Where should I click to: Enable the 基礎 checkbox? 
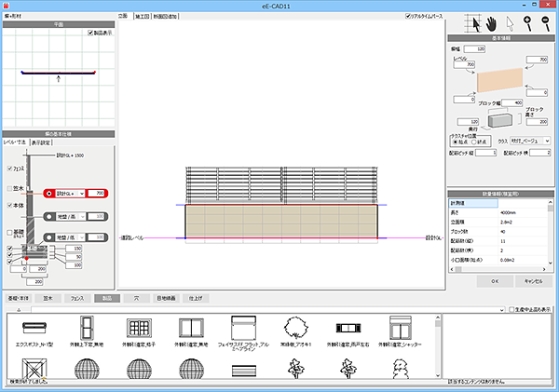(x=10, y=233)
